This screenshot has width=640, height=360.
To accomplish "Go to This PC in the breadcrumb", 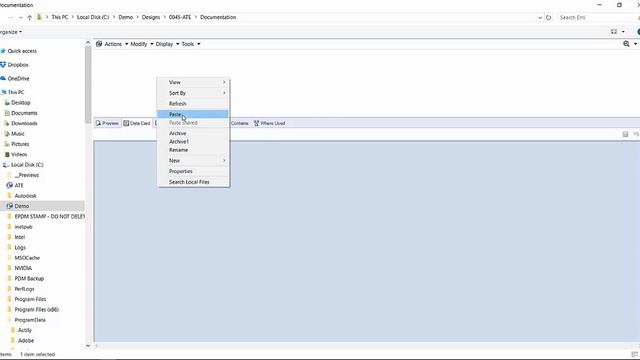I will point(60,18).
